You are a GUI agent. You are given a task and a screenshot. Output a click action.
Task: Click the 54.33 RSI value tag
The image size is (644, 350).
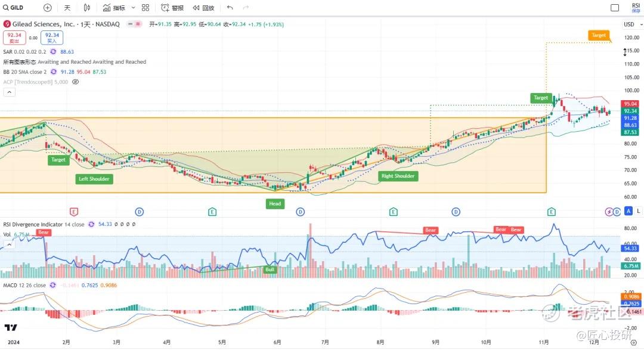[630, 249]
